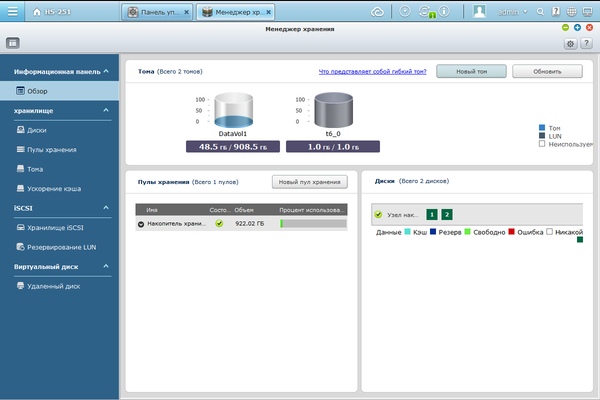Minimize the Менеджер хранения window

[x=565, y=27]
